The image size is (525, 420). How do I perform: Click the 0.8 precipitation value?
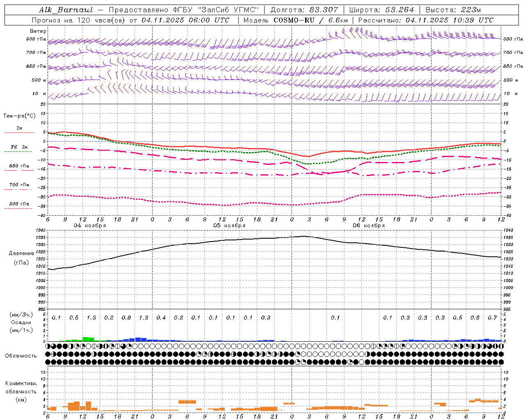[x=126, y=317]
